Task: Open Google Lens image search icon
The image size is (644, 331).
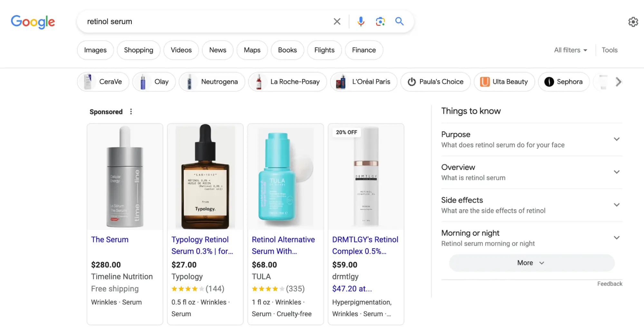Action: click(380, 22)
